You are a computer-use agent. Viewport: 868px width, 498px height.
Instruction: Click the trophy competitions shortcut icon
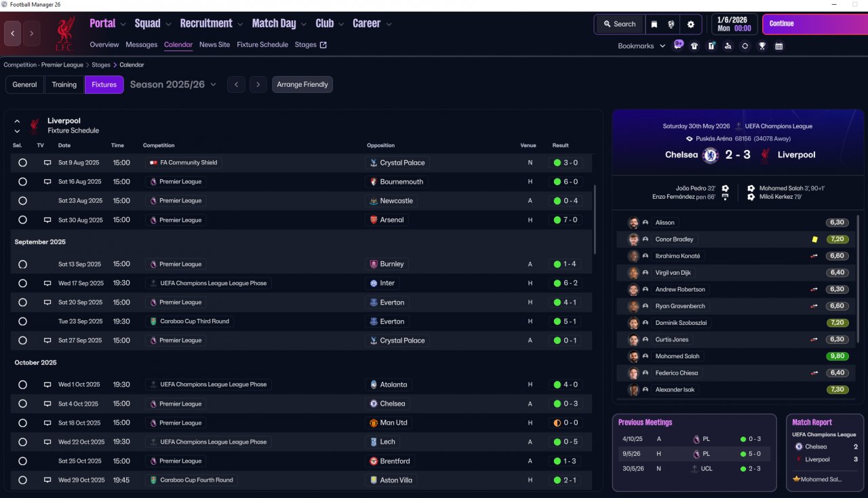click(x=762, y=46)
